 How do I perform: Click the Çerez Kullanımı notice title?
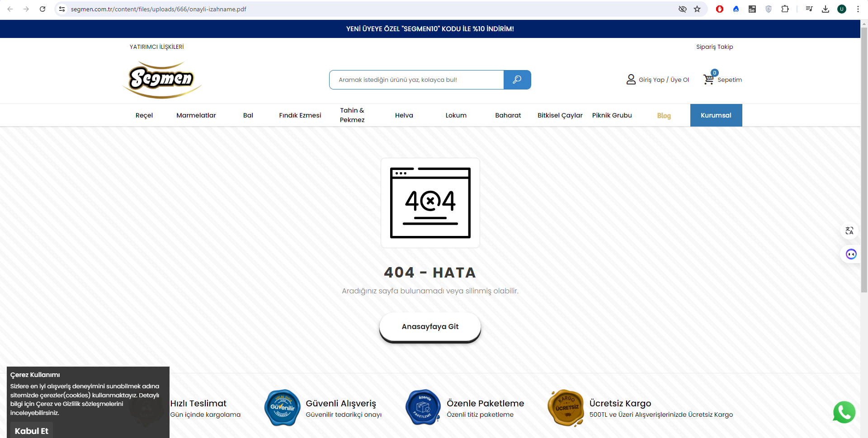point(35,375)
